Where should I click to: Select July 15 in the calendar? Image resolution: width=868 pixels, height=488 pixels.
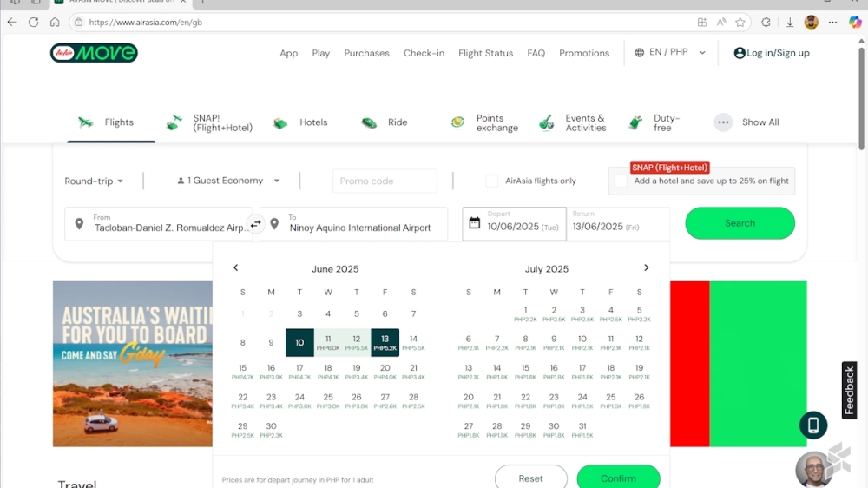525,370
